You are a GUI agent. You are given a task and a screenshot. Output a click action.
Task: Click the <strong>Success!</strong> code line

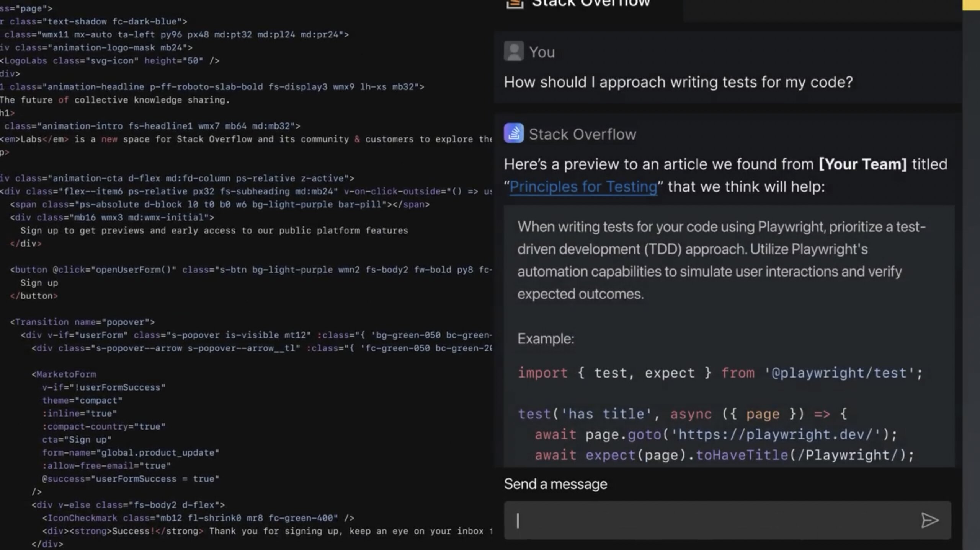267,531
